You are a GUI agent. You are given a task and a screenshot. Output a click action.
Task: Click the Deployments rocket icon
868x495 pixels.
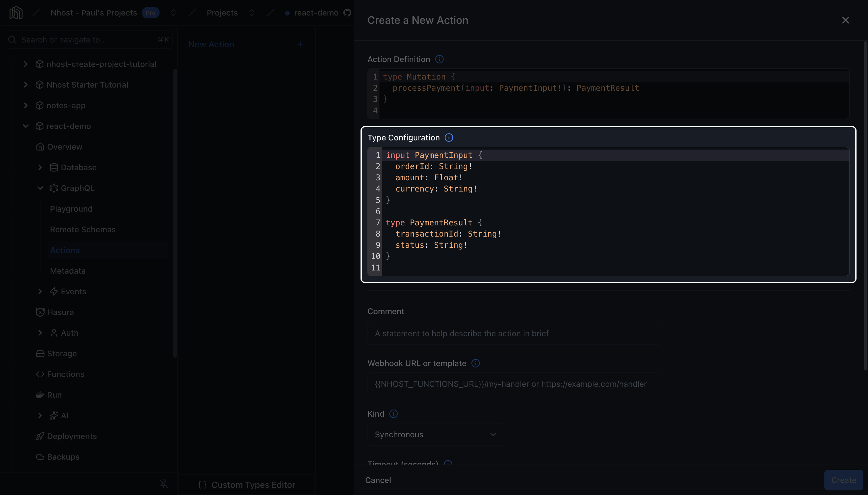pos(40,436)
